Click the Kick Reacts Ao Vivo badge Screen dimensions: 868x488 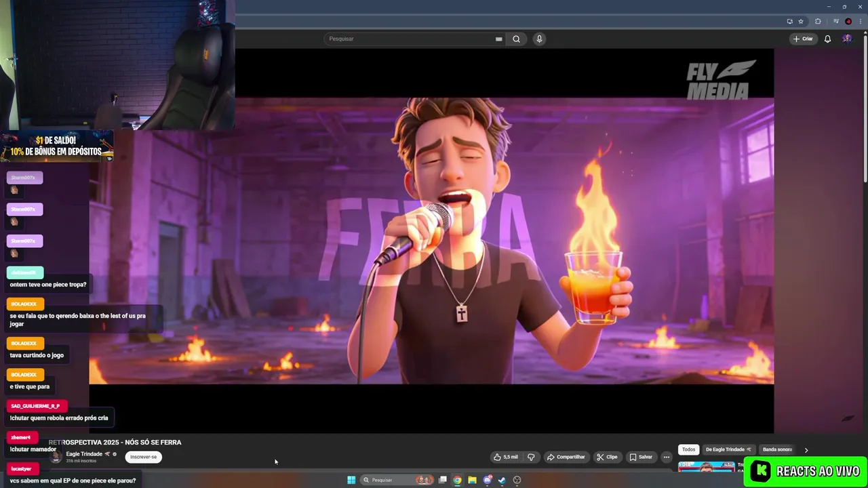(806, 471)
